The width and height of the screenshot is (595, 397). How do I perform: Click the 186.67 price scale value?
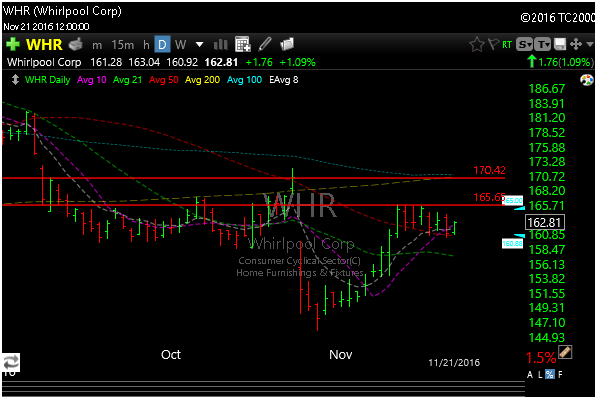(x=546, y=88)
